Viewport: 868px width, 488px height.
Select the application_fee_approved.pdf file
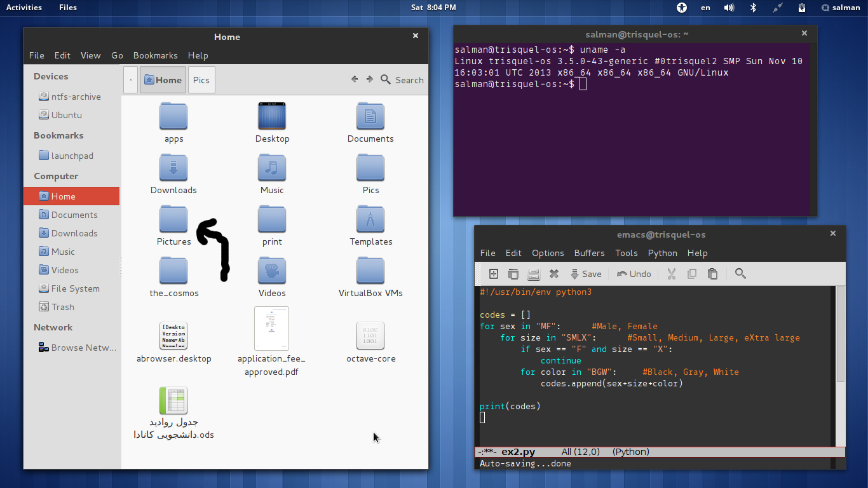click(x=271, y=329)
